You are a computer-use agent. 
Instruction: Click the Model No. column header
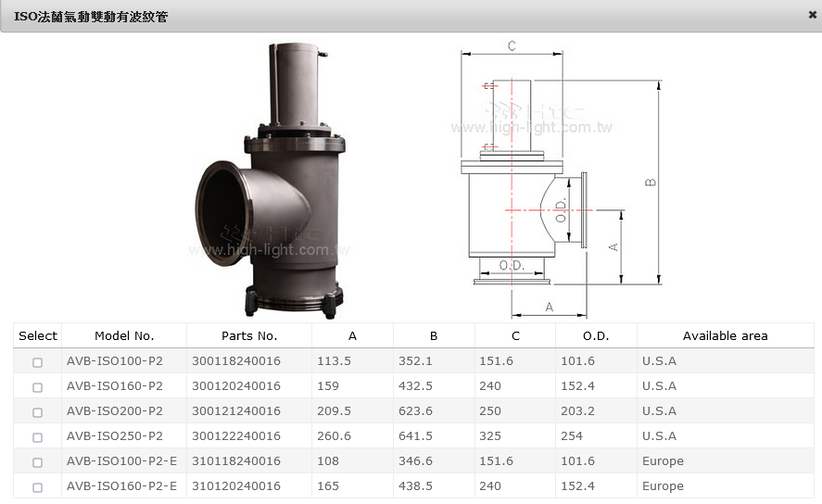coord(124,335)
